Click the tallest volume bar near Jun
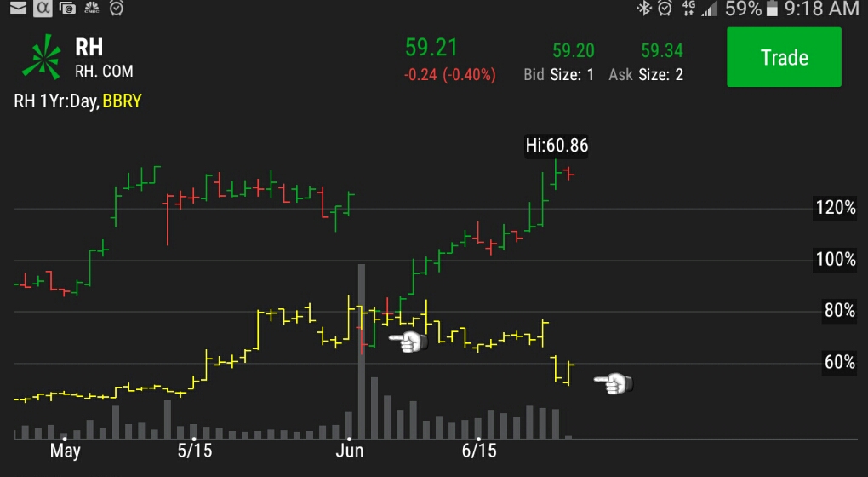The width and height of the screenshot is (868, 477). tap(362, 349)
